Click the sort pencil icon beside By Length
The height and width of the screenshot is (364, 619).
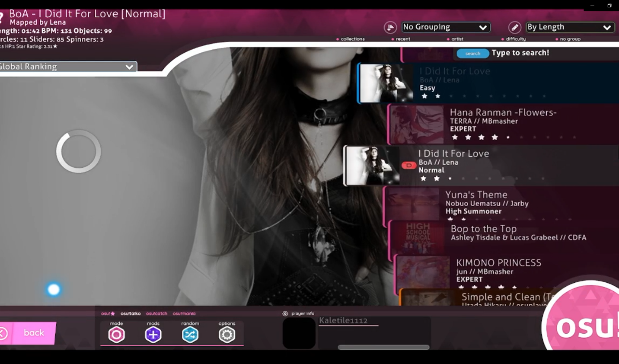[514, 27]
